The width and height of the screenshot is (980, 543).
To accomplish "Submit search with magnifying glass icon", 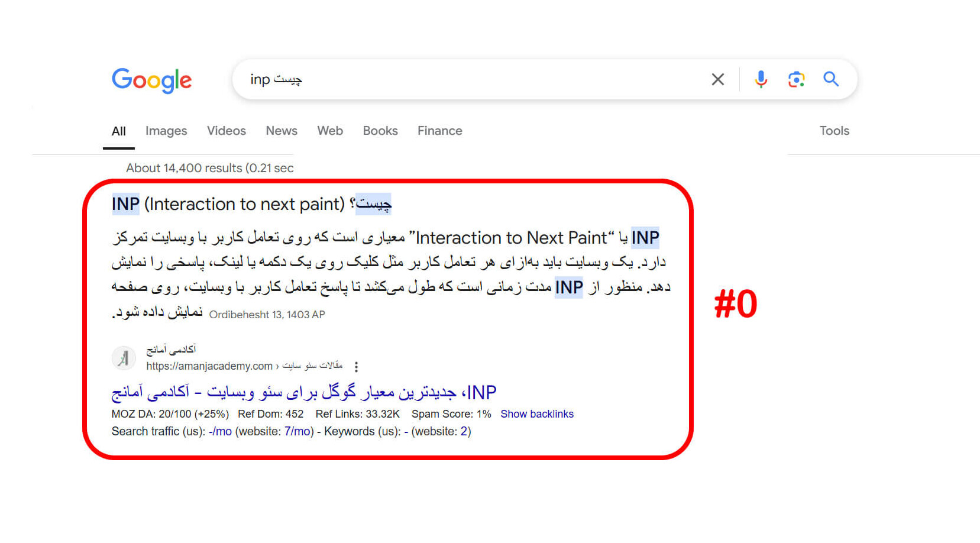I will [831, 79].
